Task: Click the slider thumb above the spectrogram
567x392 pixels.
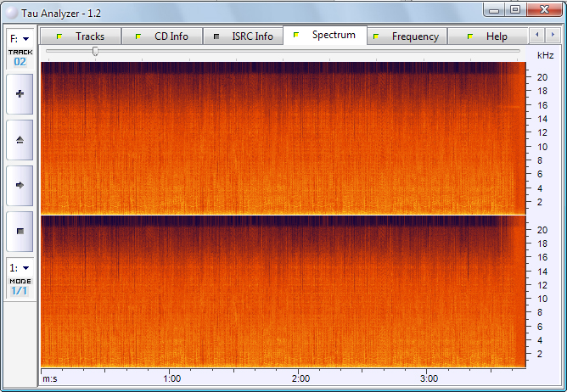Action: pos(95,52)
